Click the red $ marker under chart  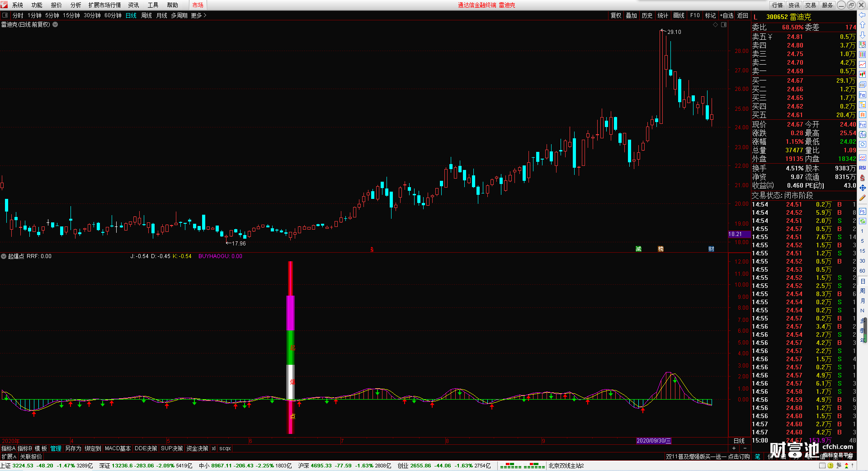(x=372, y=250)
